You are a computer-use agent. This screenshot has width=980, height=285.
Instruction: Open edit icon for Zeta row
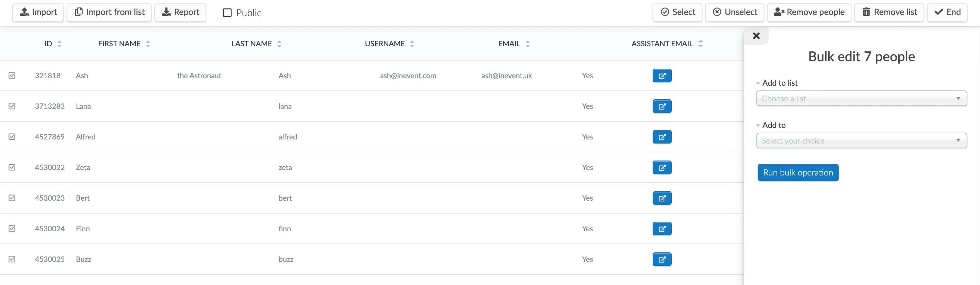click(662, 168)
